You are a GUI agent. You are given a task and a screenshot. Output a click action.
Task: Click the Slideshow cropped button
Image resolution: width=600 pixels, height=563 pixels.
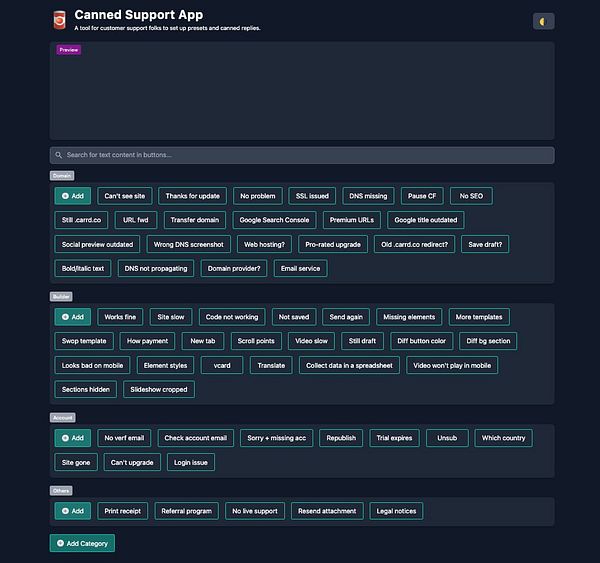(x=159, y=389)
